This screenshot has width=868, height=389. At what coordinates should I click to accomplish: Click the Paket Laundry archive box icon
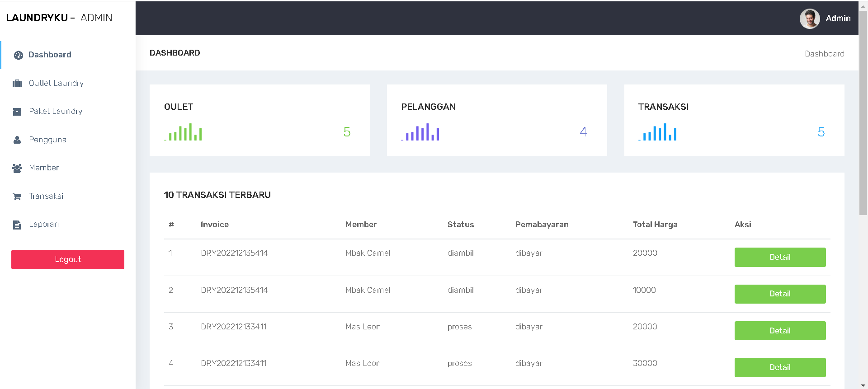pyautogui.click(x=17, y=112)
